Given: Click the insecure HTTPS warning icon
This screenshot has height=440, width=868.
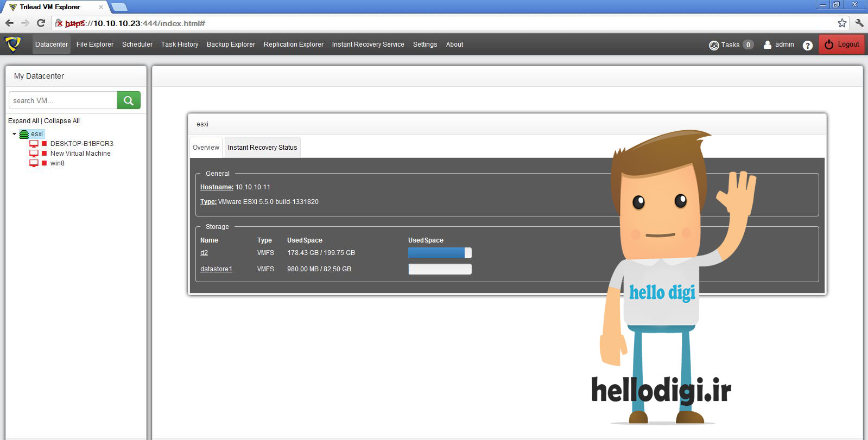Looking at the screenshot, I should point(59,23).
